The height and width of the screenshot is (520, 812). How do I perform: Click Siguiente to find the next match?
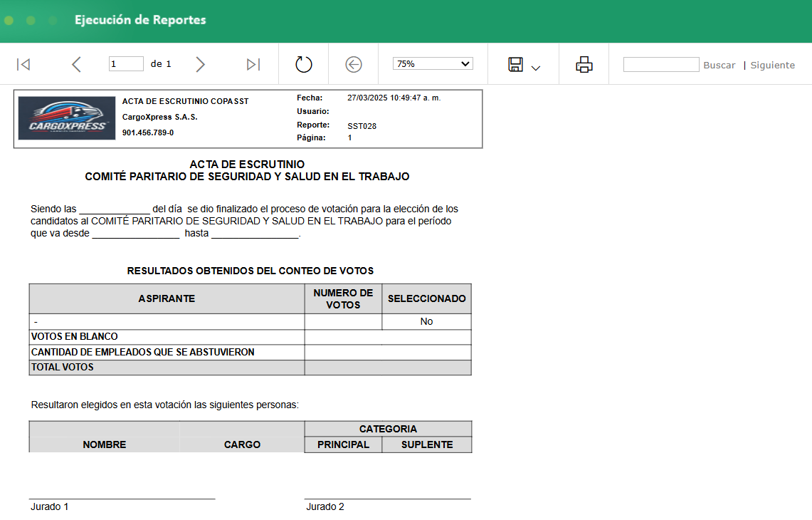tap(772, 65)
